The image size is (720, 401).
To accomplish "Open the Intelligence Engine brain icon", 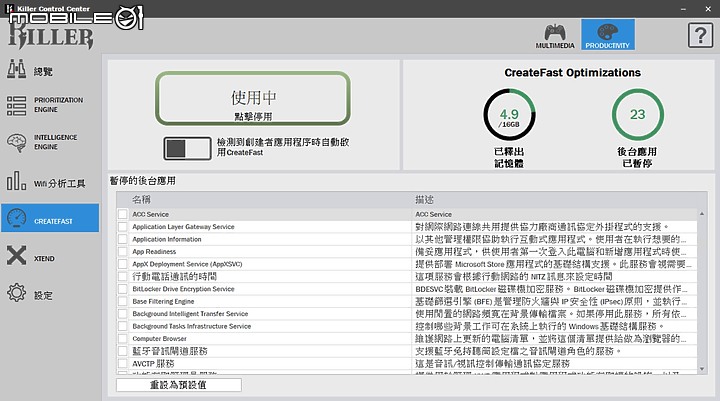I will pos(17,142).
